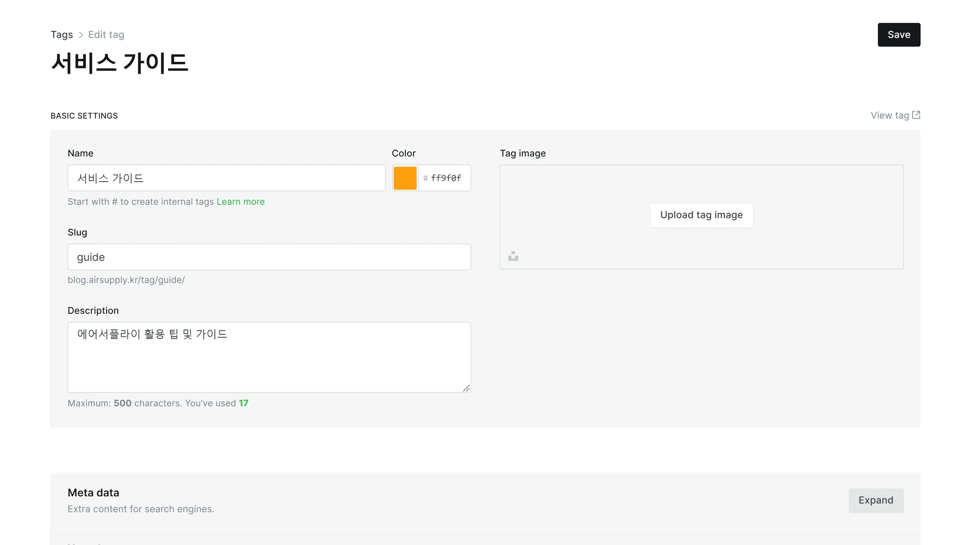Focus the hex color value ff9f0f field
980x545 pixels.
[445, 178]
